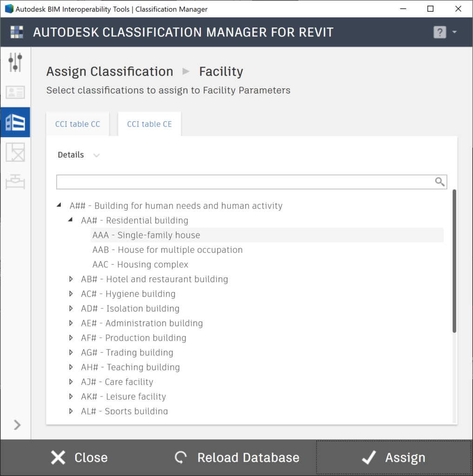Collapse the A## Building for human needs node
The height and width of the screenshot is (476, 473).
click(x=59, y=205)
